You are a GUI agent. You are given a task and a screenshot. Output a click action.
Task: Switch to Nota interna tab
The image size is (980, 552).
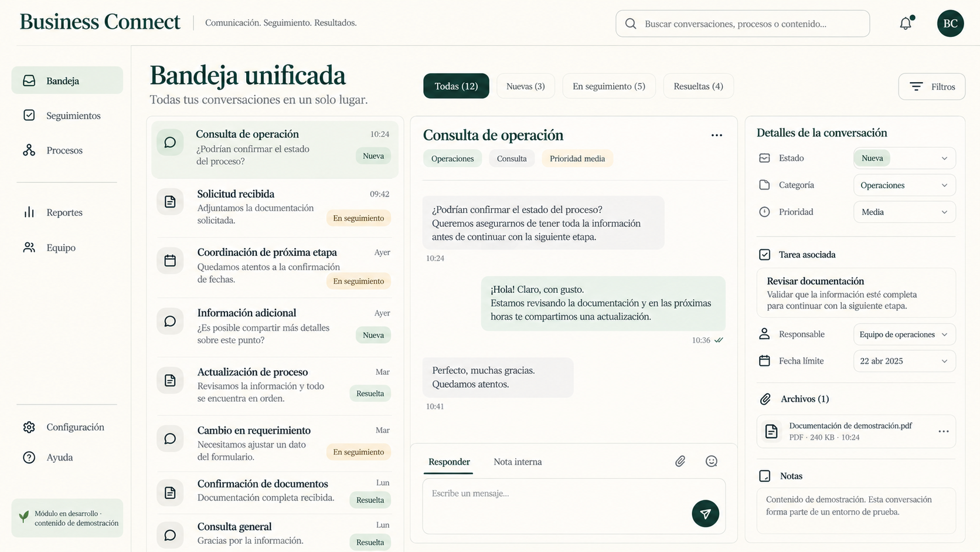click(x=518, y=462)
